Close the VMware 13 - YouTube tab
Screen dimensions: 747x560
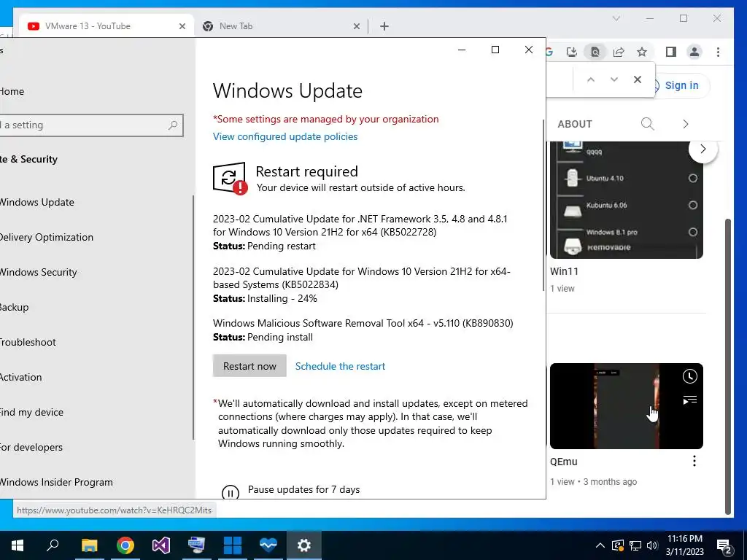click(x=182, y=26)
